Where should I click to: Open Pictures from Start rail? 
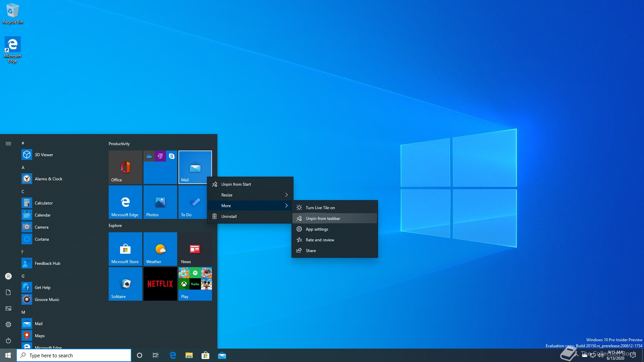click(x=8, y=308)
